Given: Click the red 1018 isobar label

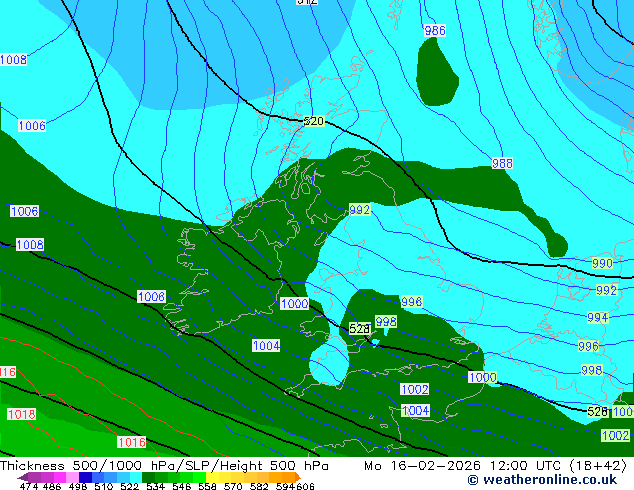Looking at the screenshot, I should point(22,414).
